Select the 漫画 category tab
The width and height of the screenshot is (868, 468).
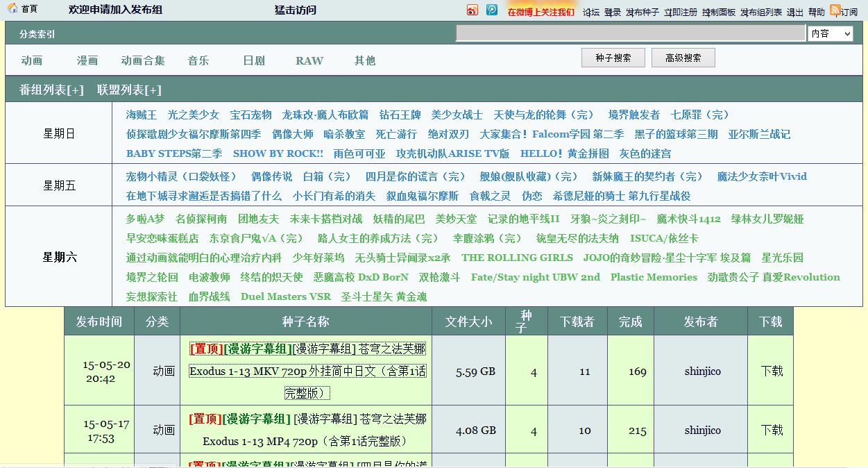click(87, 60)
